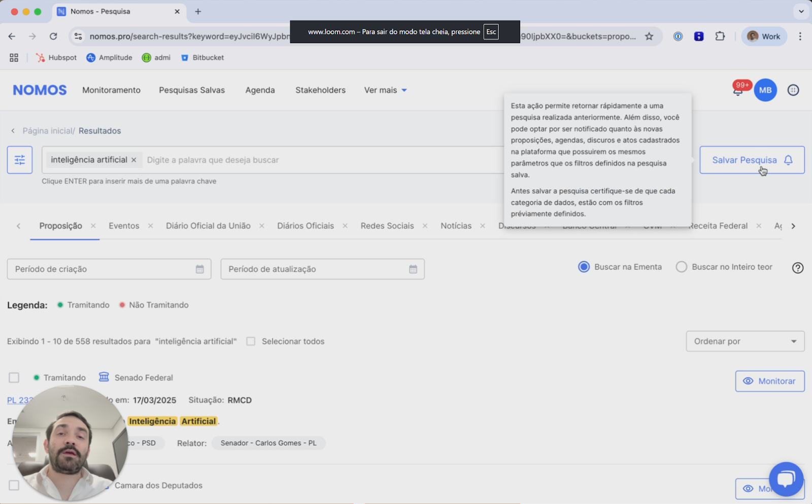Open Chrome tab list dropdown arrow
Viewport: 812px width, 504px height.
(x=801, y=11)
